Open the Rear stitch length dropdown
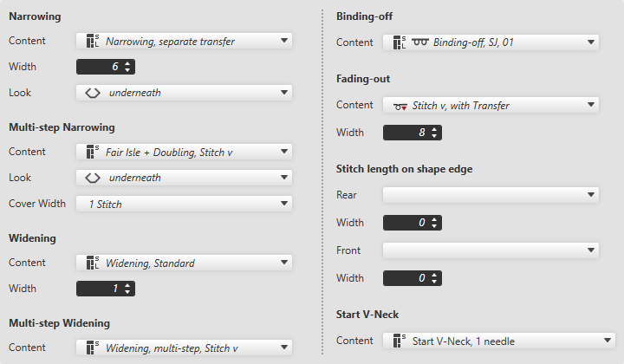Screen dimensions: 624x364 point(591,195)
